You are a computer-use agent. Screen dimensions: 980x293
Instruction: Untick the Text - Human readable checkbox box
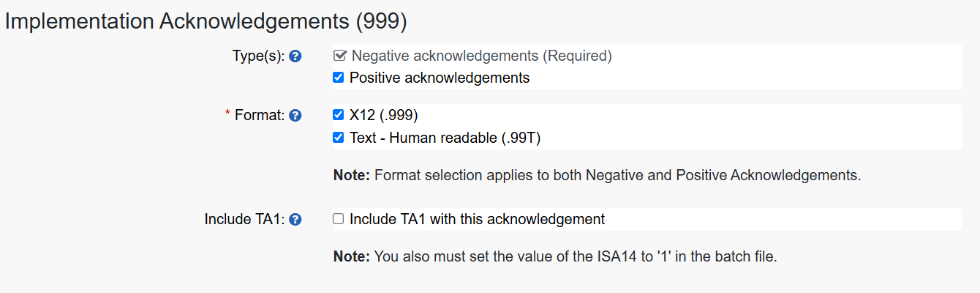point(338,137)
